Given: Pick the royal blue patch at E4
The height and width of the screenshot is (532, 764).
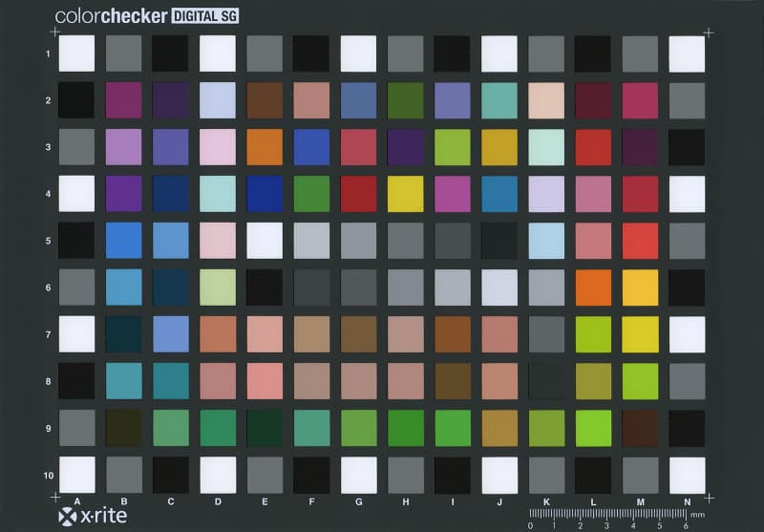Looking at the screenshot, I should [265, 194].
